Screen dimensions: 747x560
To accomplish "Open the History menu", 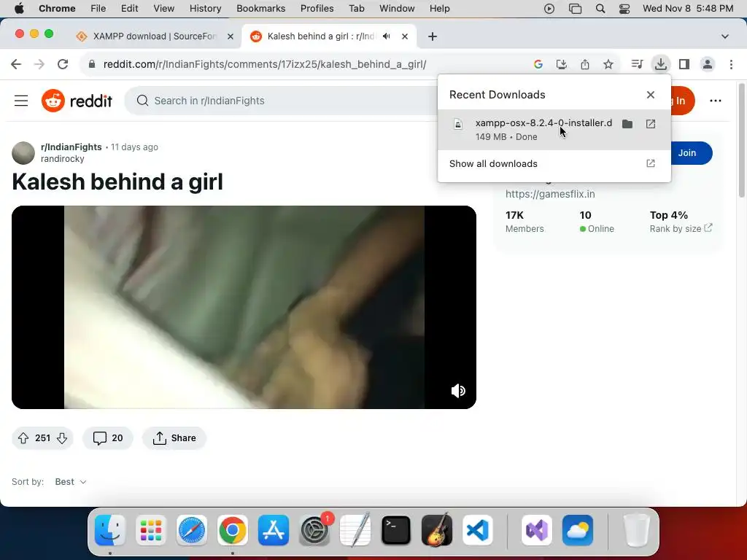I will [x=205, y=9].
